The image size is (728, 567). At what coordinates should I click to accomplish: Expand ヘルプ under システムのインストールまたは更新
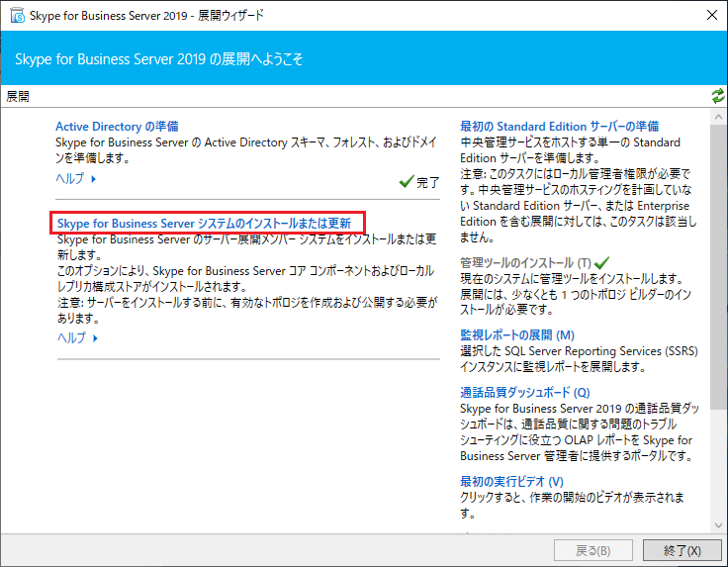coord(77,338)
